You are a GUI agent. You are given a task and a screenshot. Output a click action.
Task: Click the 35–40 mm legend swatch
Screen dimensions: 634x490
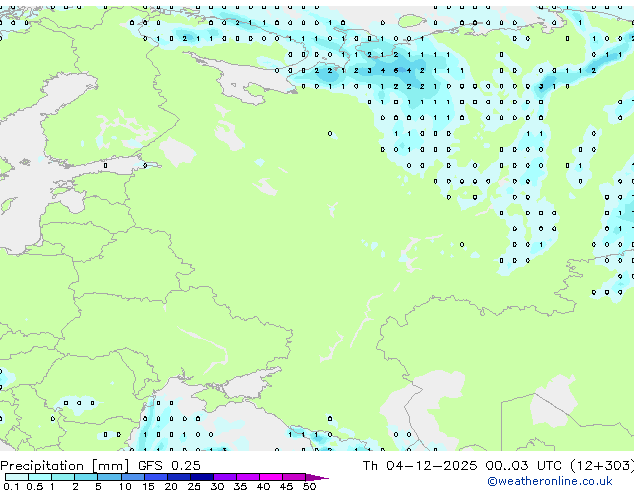pyautogui.click(x=247, y=477)
